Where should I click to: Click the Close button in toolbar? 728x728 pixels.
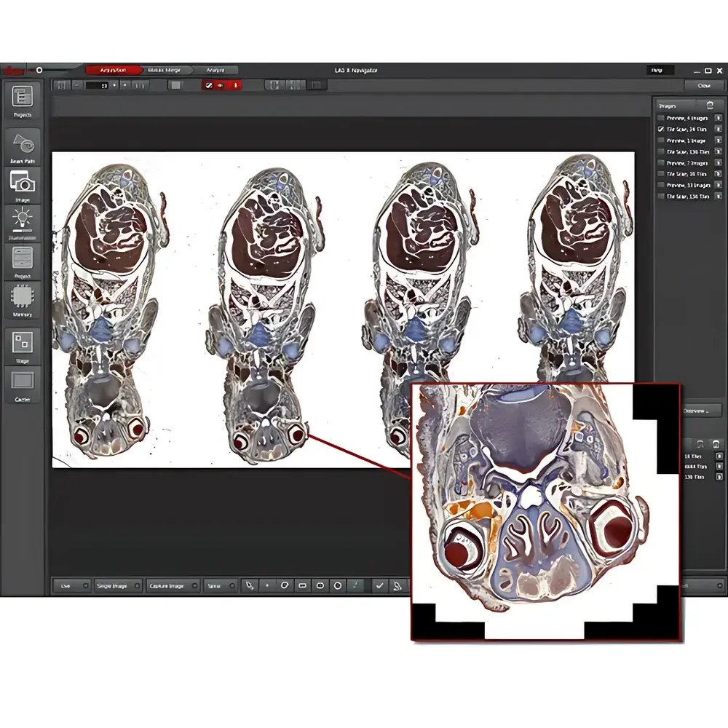coord(703,85)
